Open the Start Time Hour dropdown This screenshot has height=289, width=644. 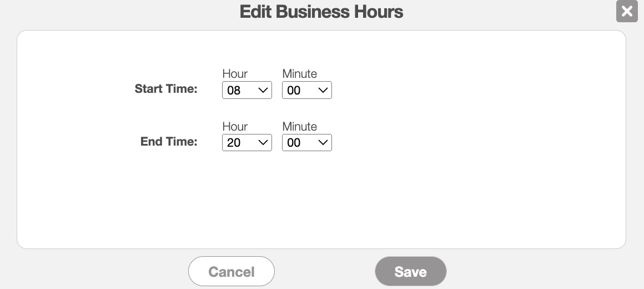tap(246, 90)
